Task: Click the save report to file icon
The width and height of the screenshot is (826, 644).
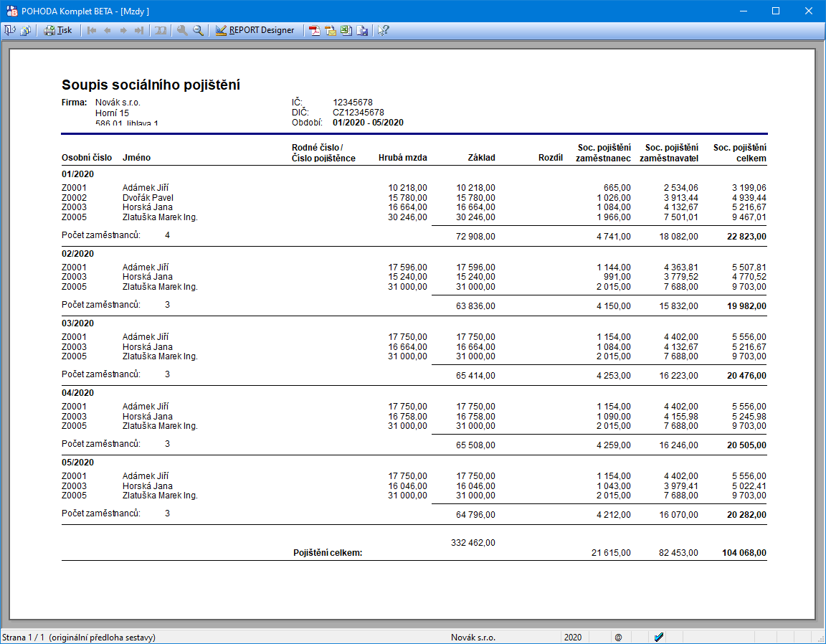Action: tap(362, 31)
